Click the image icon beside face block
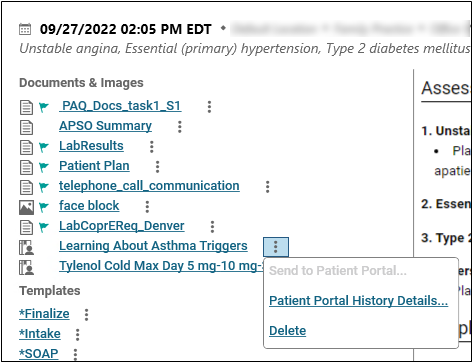The width and height of the screenshot is (472, 362). pyautogui.click(x=26, y=207)
